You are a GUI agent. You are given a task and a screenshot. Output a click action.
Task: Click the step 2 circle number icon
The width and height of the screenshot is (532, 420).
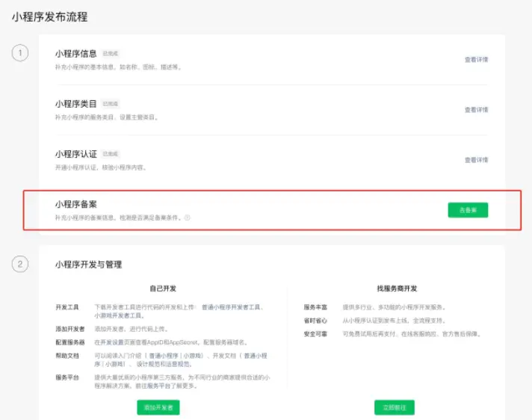pos(20,264)
